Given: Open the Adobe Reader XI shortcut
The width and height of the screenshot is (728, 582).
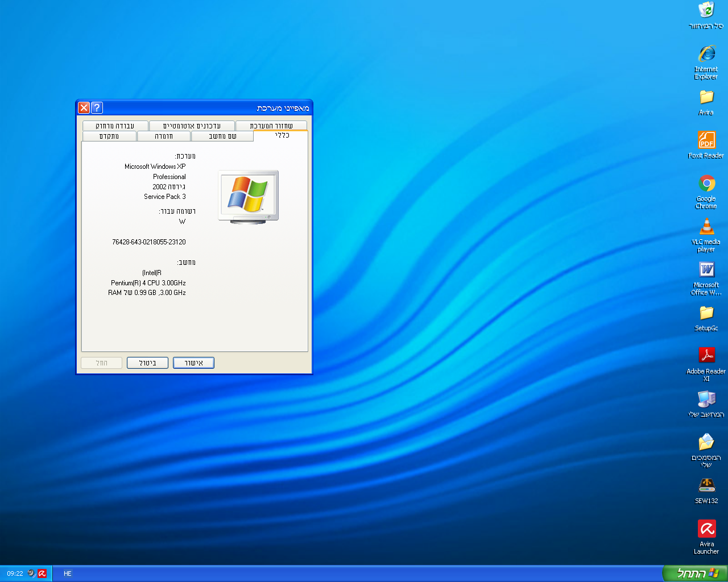Looking at the screenshot, I should tap(706, 364).
